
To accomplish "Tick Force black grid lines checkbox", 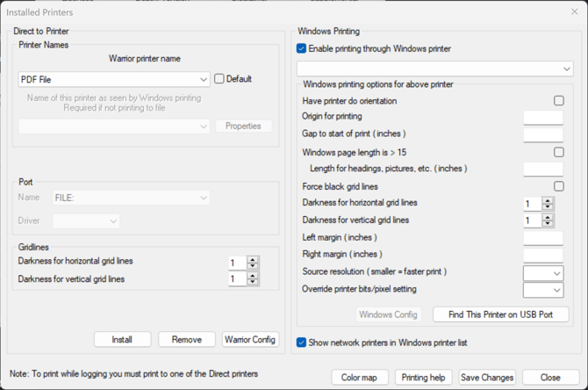I will [x=558, y=186].
